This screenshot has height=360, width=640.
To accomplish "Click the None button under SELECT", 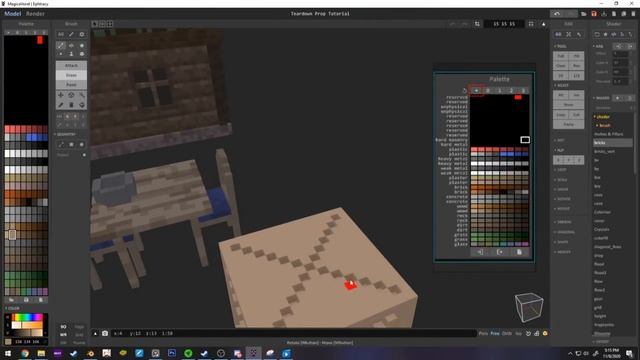I will point(569,105).
